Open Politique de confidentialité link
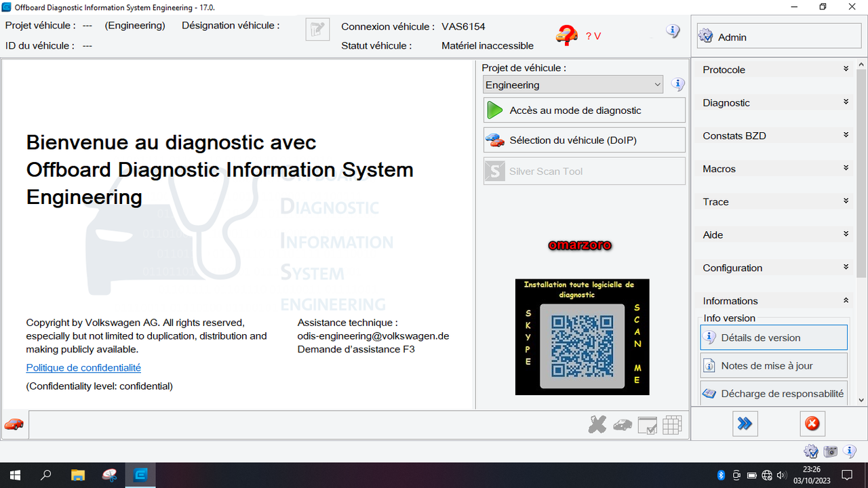This screenshot has width=868, height=488. [x=83, y=367]
